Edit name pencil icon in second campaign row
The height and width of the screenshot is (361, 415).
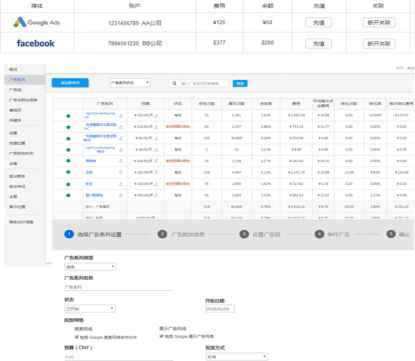tap(121, 127)
